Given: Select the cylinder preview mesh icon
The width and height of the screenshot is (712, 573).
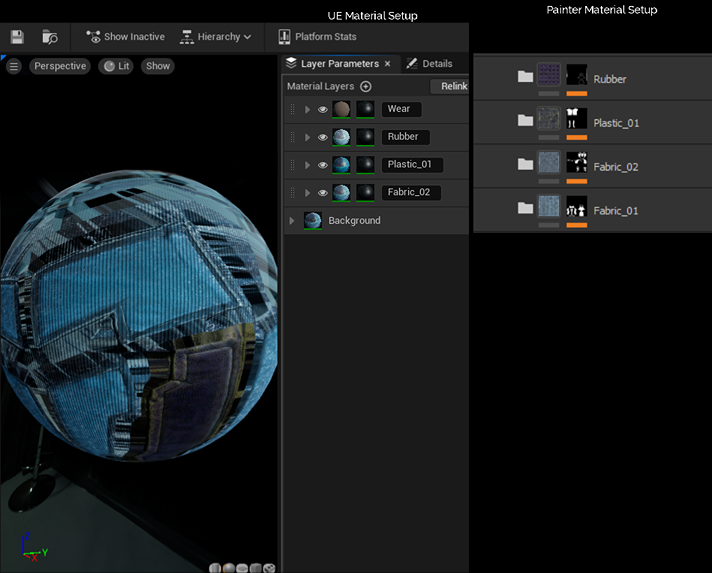Looking at the screenshot, I should (x=216, y=567).
